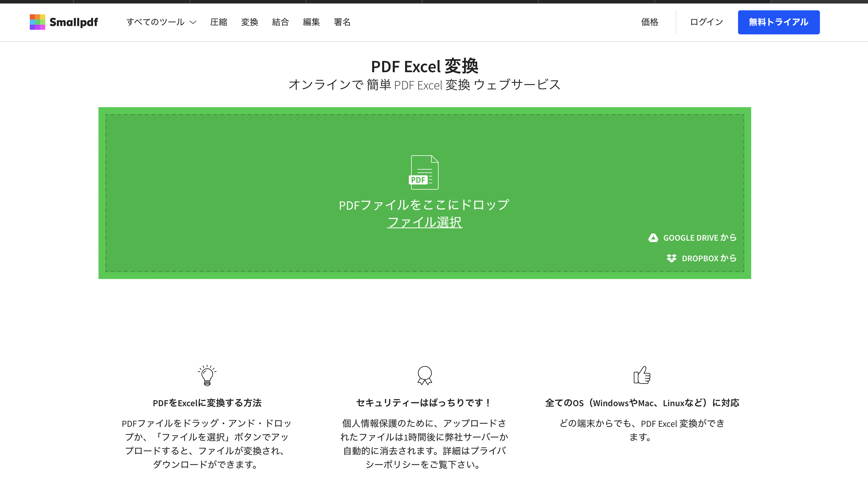Click the 署名 navigation tab
This screenshot has height=499, width=868.
(342, 22)
